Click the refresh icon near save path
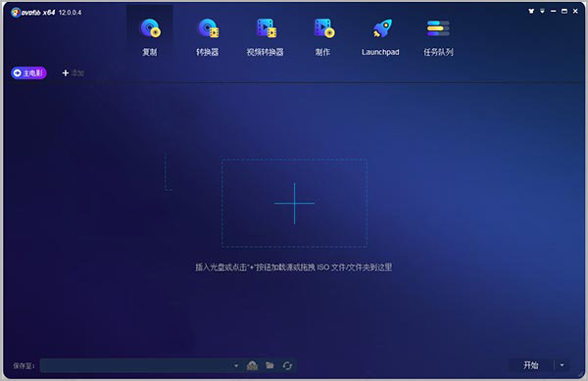 click(287, 365)
